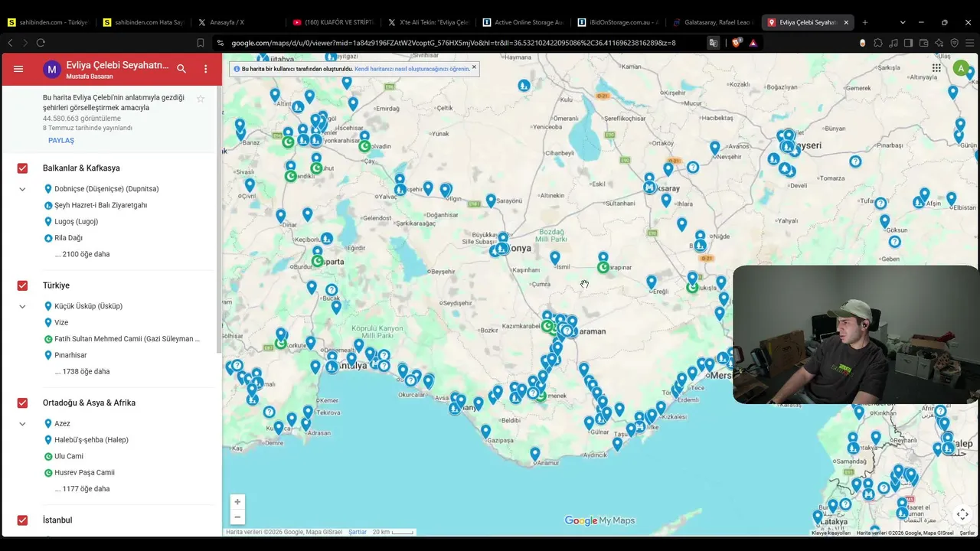Image resolution: width=980 pixels, height=551 pixels.
Task: Open the Google account avatar 'A'
Action: [x=961, y=68]
